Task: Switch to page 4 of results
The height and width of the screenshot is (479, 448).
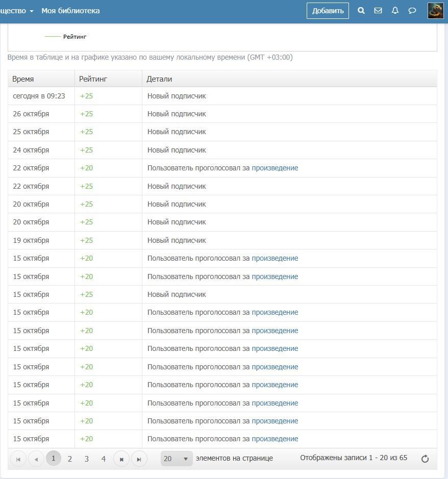Action: point(104,459)
